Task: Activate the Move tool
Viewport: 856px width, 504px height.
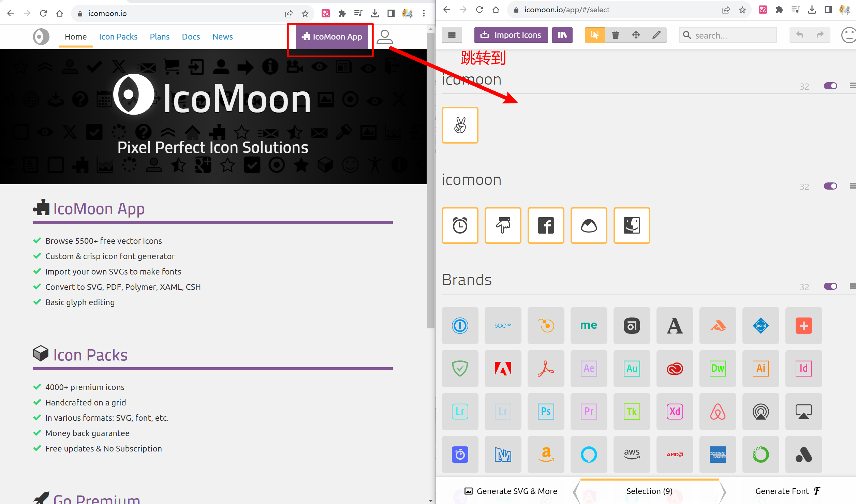Action: tap(636, 35)
